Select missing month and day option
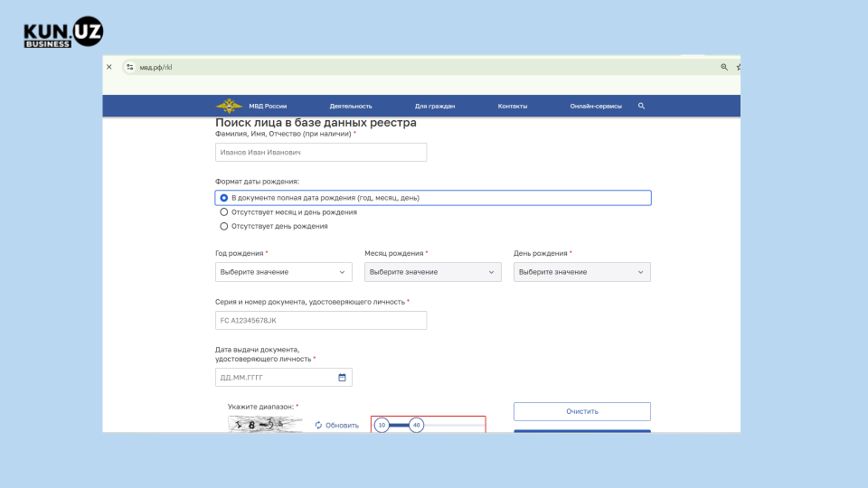This screenshot has height=488, width=868. coord(224,212)
